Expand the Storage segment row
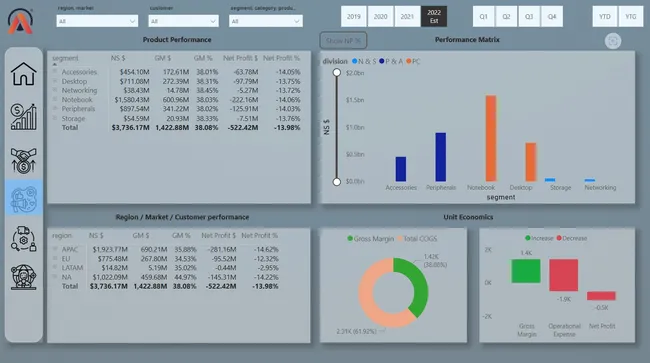Screen dimensions: 650x363 [55, 118]
